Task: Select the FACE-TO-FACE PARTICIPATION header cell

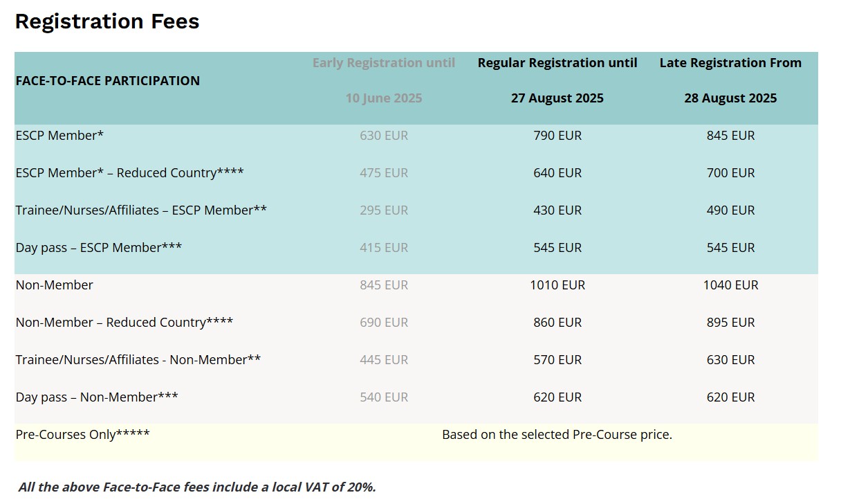Action: point(108,81)
